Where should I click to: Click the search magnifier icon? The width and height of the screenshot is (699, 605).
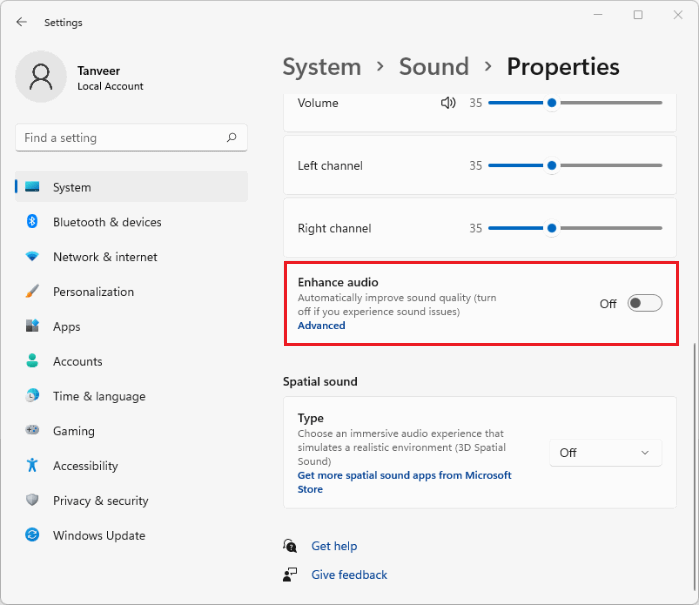[x=231, y=137]
